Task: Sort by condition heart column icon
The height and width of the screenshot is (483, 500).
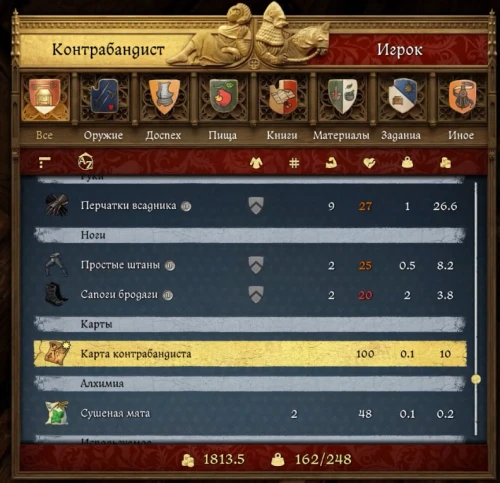Action: pyautogui.click(x=369, y=163)
